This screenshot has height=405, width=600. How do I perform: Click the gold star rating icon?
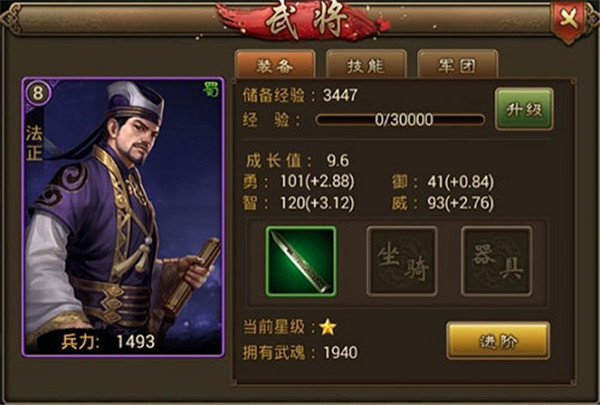pos(328,327)
